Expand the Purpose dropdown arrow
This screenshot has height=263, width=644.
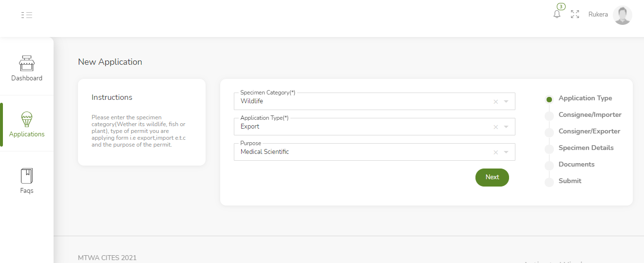coord(506,152)
